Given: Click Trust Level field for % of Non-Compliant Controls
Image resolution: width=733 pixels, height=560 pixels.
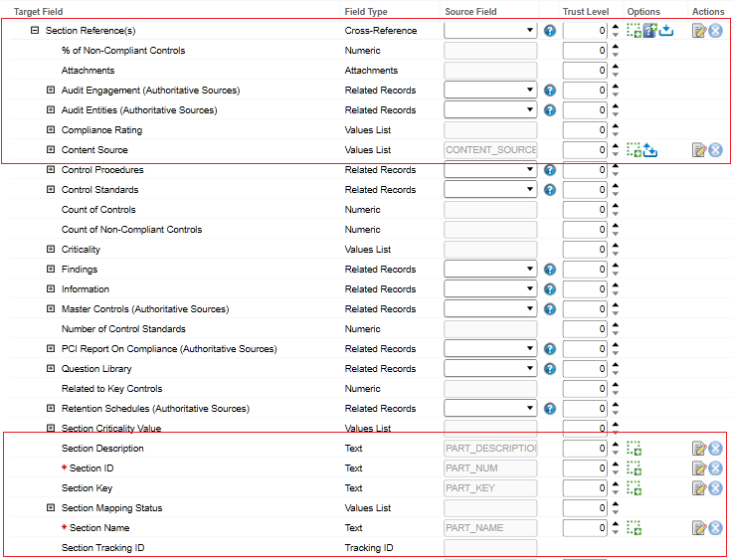Looking at the screenshot, I should (585, 51).
